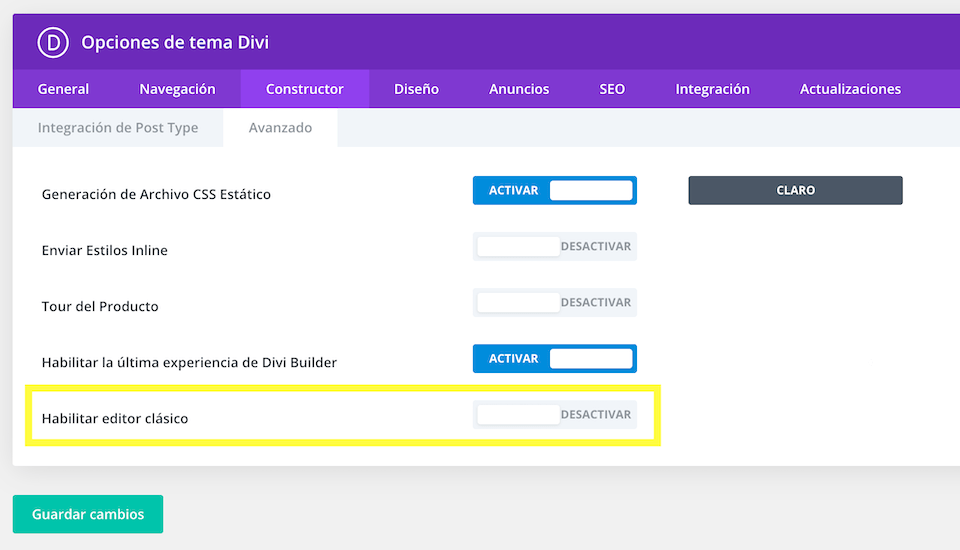Toggle the Tour del Producto switch
The image size is (960, 550).
pyautogui.click(x=555, y=303)
